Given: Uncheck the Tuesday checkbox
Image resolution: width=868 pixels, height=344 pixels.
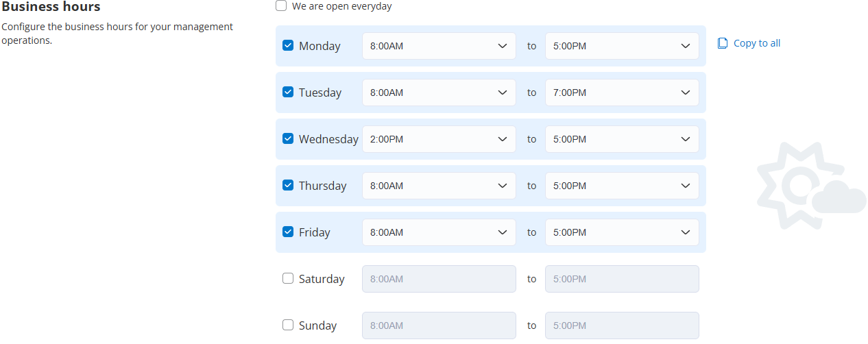Looking at the screenshot, I should click(288, 93).
